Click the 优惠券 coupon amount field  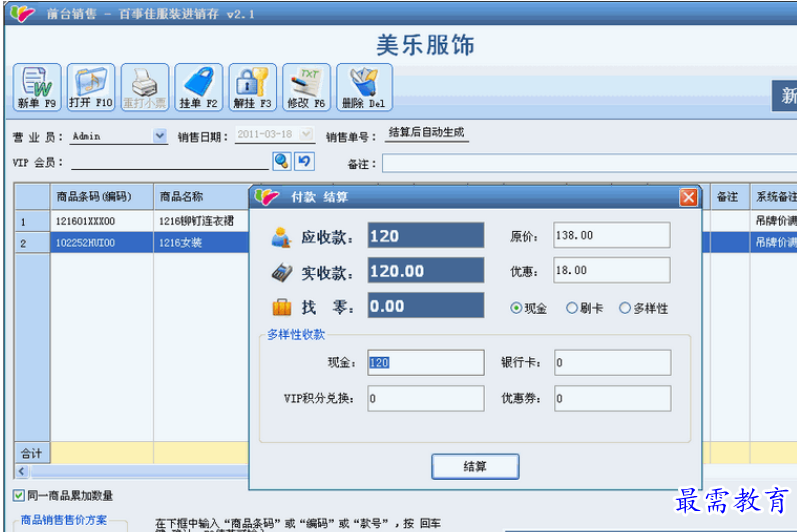coord(612,398)
